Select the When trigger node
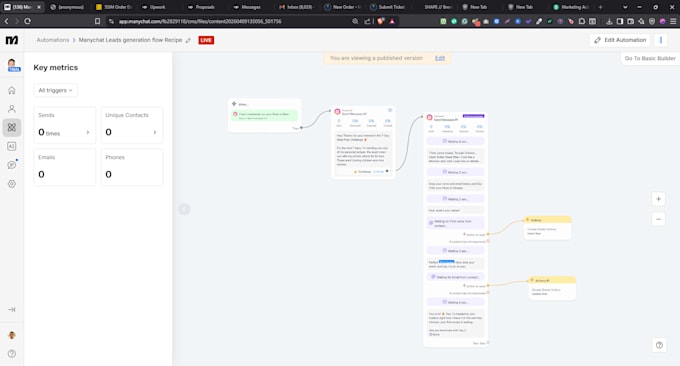Image resolution: width=680 pixels, height=366 pixels. point(265,115)
